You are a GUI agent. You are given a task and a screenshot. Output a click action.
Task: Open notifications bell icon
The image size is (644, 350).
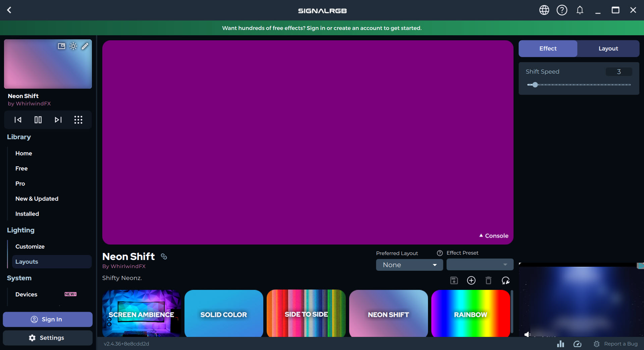[x=580, y=10]
